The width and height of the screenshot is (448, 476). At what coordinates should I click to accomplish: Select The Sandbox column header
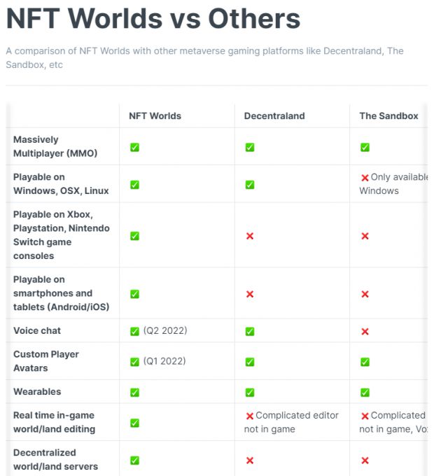coord(388,116)
